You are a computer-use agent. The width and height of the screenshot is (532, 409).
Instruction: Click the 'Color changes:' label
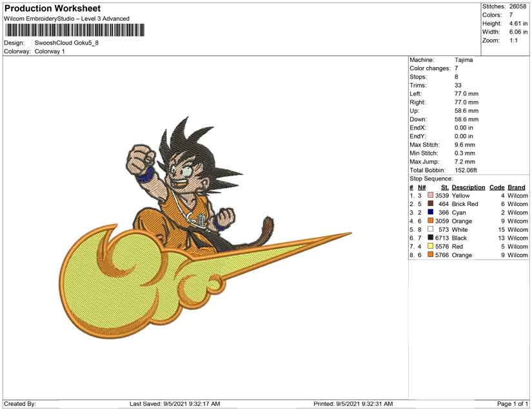point(430,68)
